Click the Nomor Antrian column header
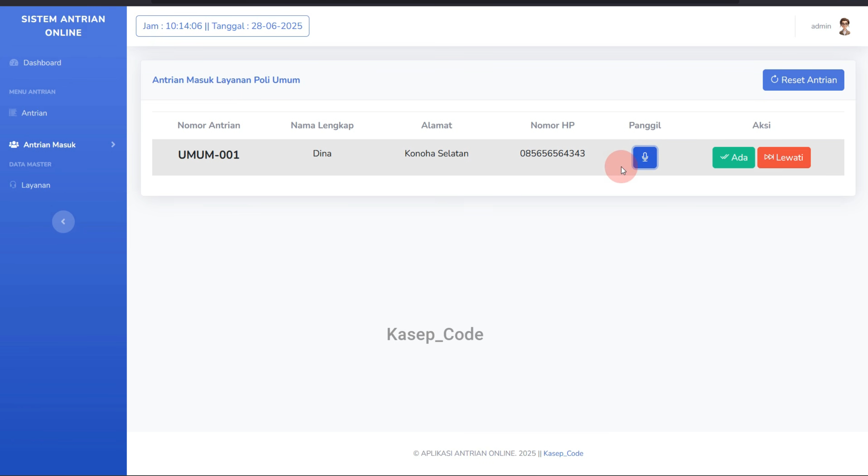 pos(208,125)
